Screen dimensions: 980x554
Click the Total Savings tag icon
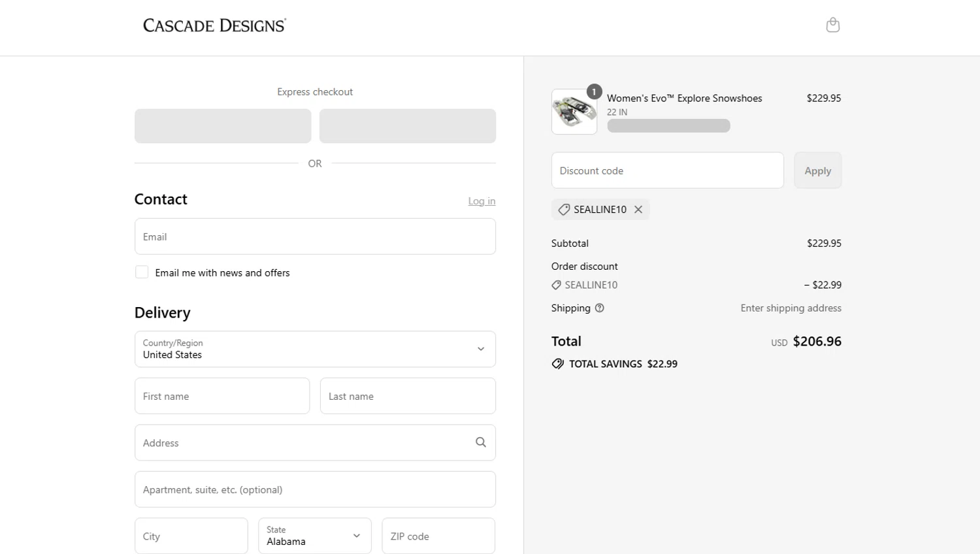pyautogui.click(x=557, y=364)
